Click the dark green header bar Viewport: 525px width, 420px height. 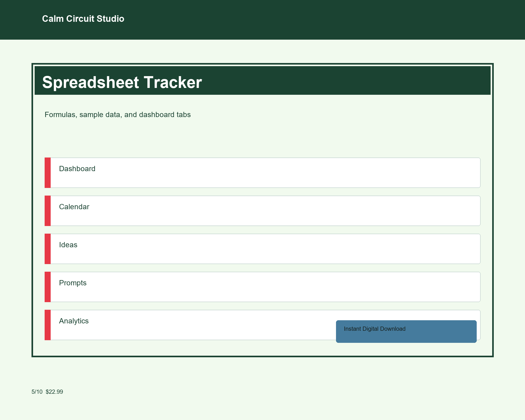tap(262, 20)
